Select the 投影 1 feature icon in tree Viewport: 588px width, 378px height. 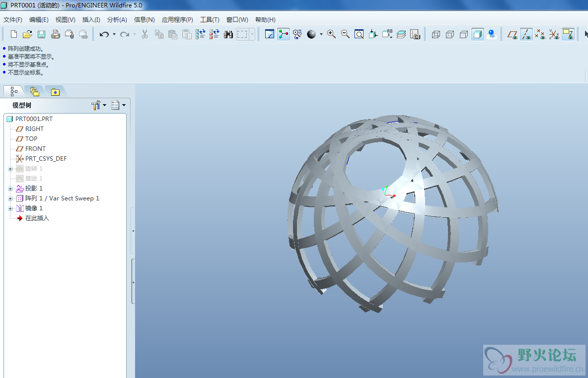[20, 189]
